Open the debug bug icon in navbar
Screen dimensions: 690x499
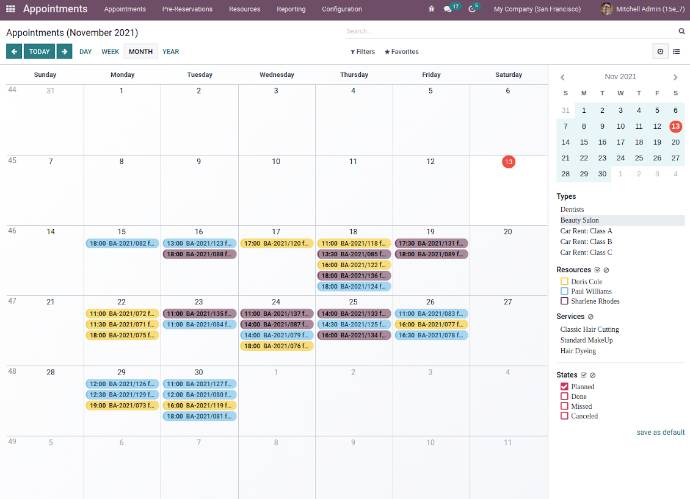(x=431, y=9)
